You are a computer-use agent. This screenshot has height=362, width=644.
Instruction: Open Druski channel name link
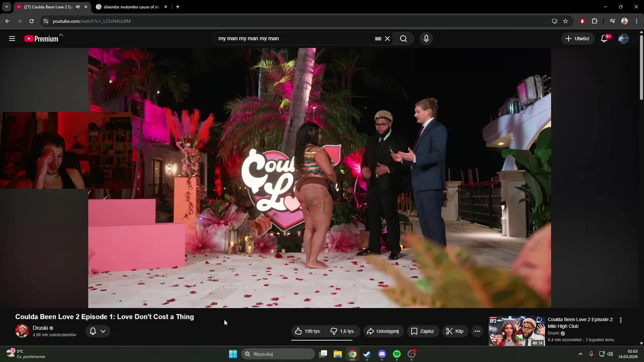[x=40, y=328]
